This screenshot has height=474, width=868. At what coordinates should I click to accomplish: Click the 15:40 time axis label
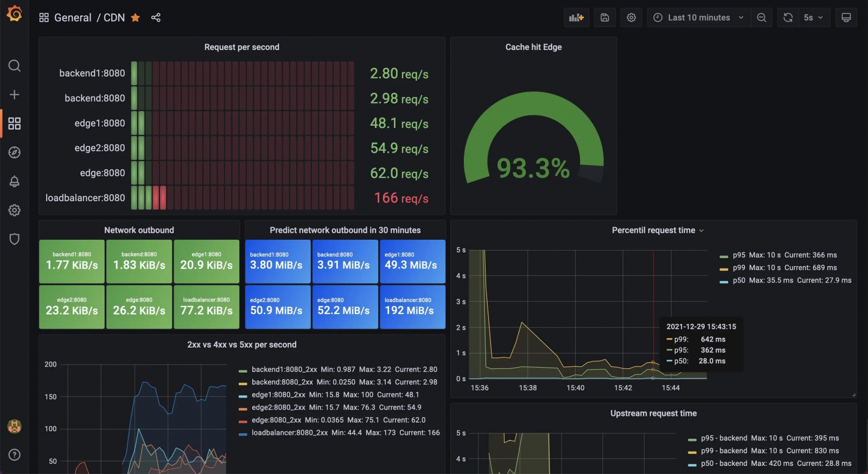[x=575, y=388]
